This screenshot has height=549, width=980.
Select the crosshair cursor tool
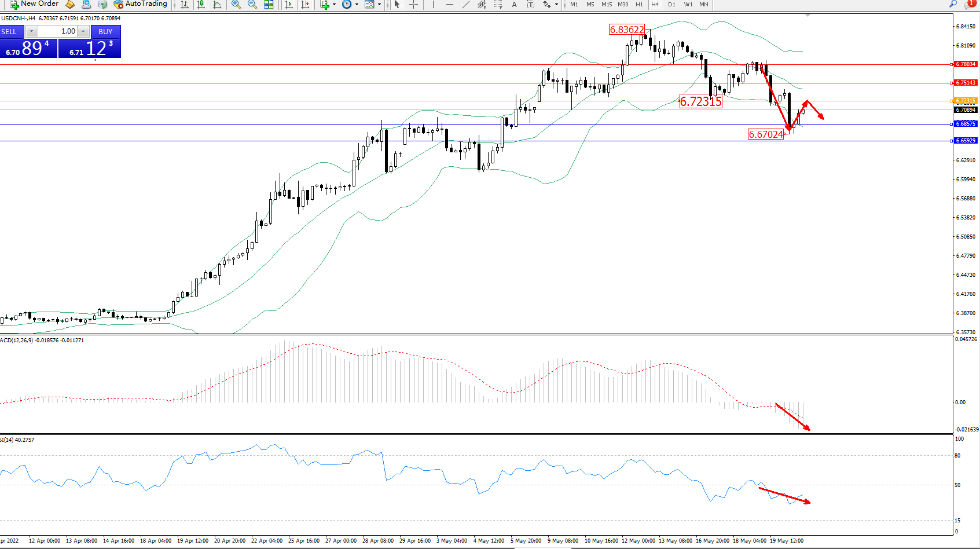click(413, 4)
